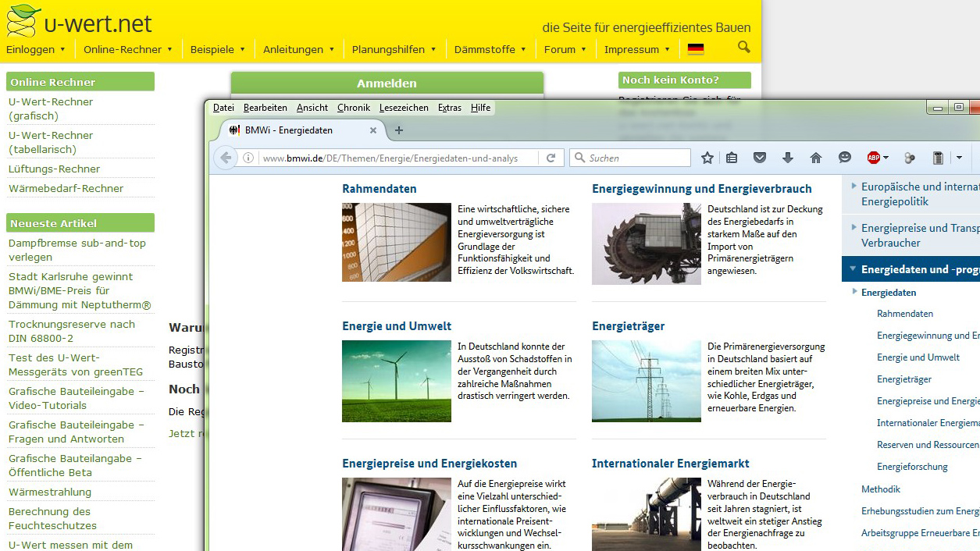
Task: Open Bearbeiten menu in Firefox
Action: click(x=265, y=108)
